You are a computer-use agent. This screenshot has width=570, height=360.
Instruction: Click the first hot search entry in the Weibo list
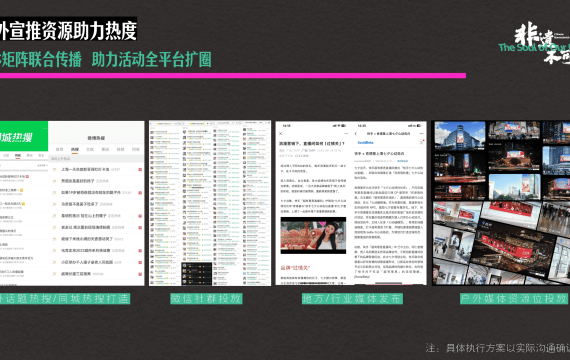pos(96,169)
